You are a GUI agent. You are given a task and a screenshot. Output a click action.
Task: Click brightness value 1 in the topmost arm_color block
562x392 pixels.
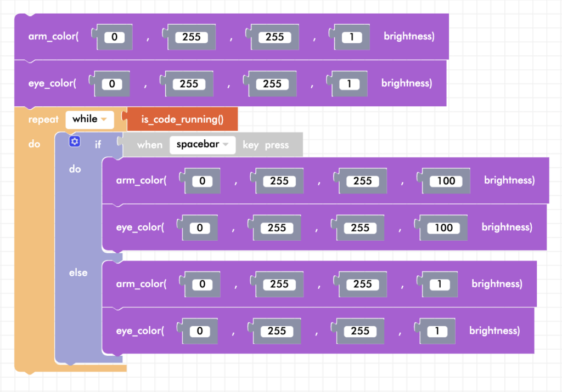(348, 37)
